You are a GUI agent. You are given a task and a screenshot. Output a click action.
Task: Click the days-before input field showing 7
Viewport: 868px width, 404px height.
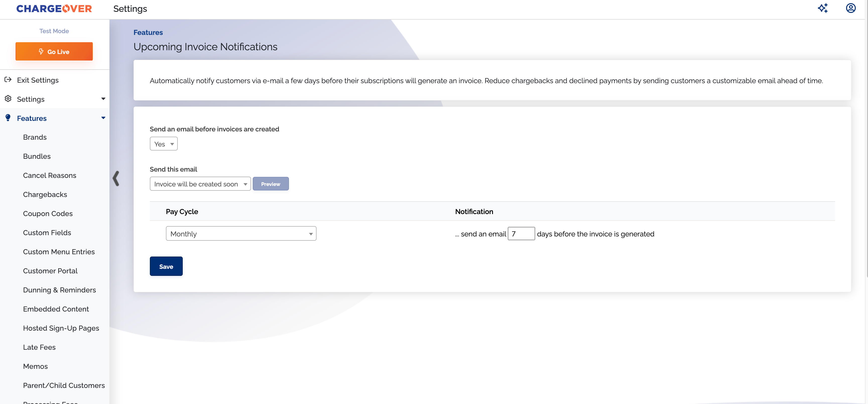521,234
